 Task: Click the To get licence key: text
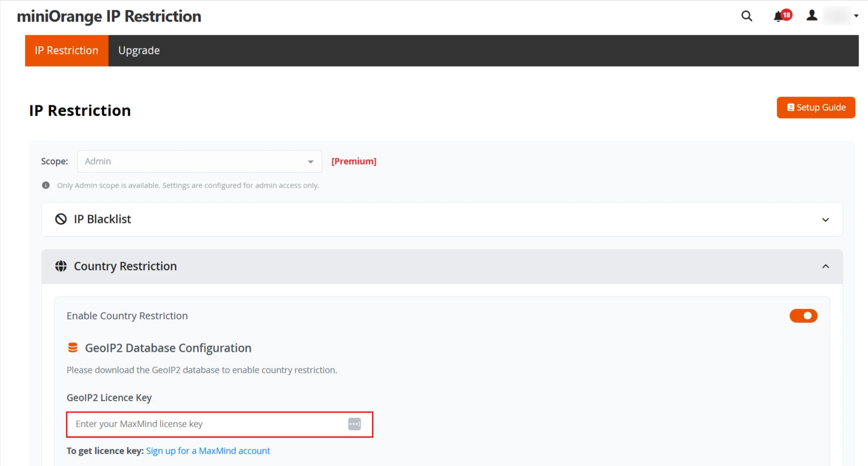coord(105,451)
